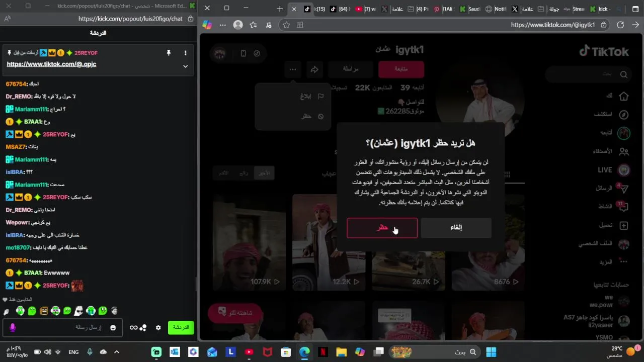Collapse the pinned message with the chevron
The height and width of the screenshot is (362, 644).
[185, 66]
